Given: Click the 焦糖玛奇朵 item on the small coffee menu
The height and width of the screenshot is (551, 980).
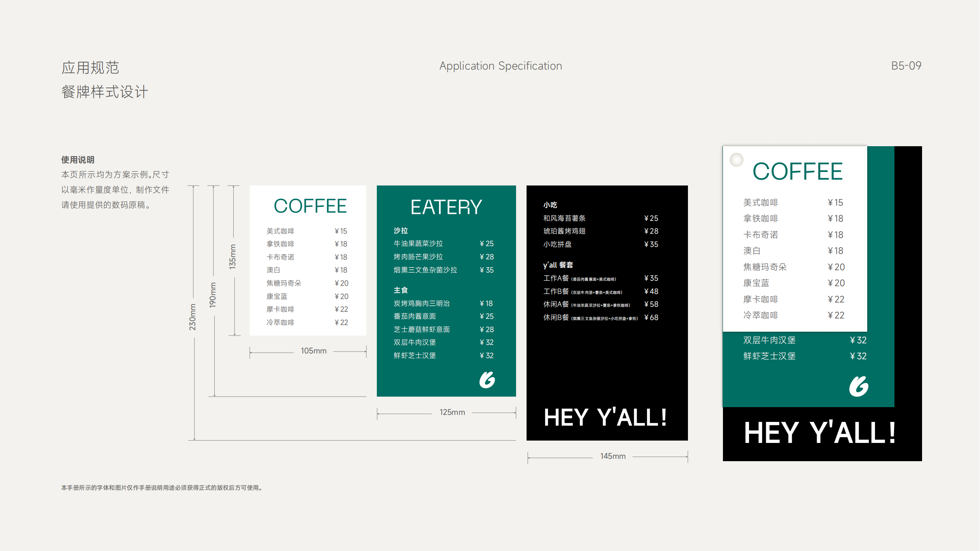Looking at the screenshot, I should [x=284, y=283].
